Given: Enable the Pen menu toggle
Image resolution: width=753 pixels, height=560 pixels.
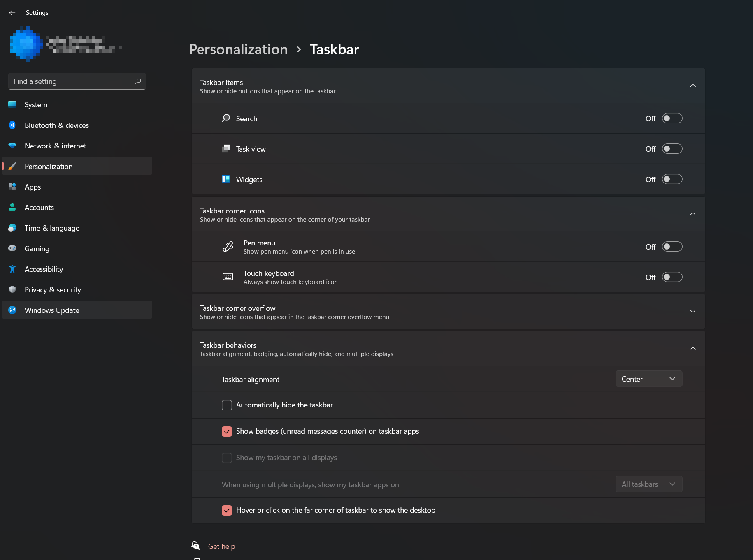Looking at the screenshot, I should (672, 247).
